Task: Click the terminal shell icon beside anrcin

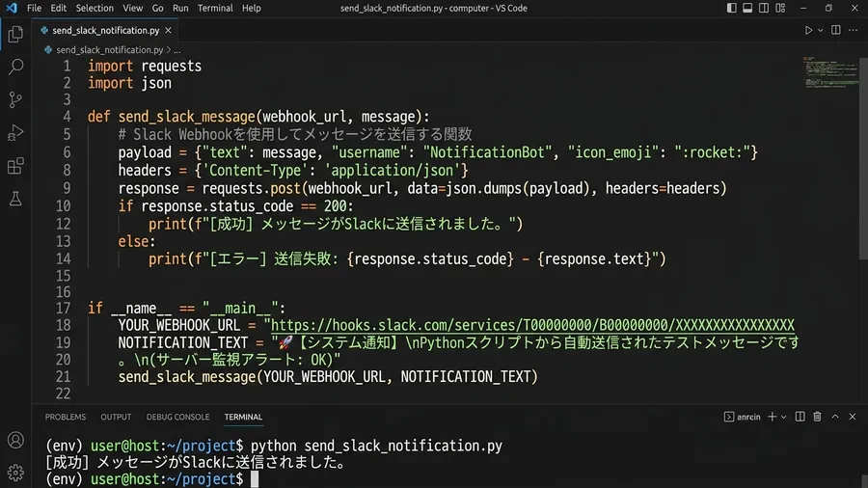Action: click(728, 417)
